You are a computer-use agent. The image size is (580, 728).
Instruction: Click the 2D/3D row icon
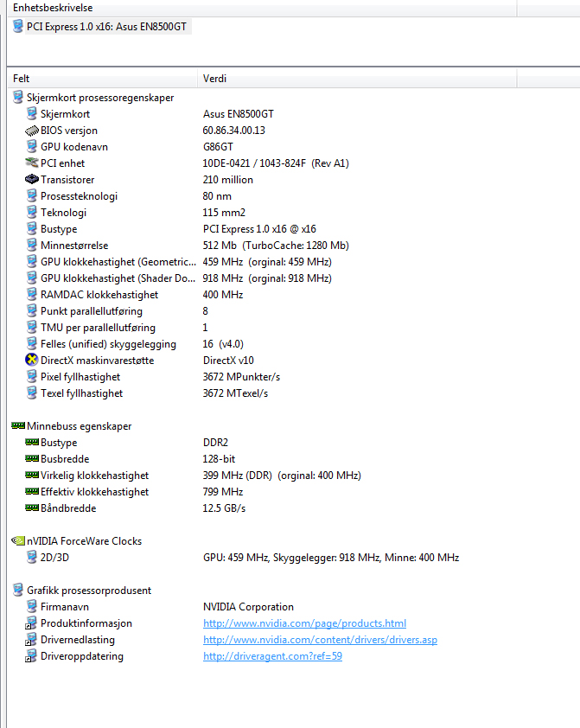32,557
